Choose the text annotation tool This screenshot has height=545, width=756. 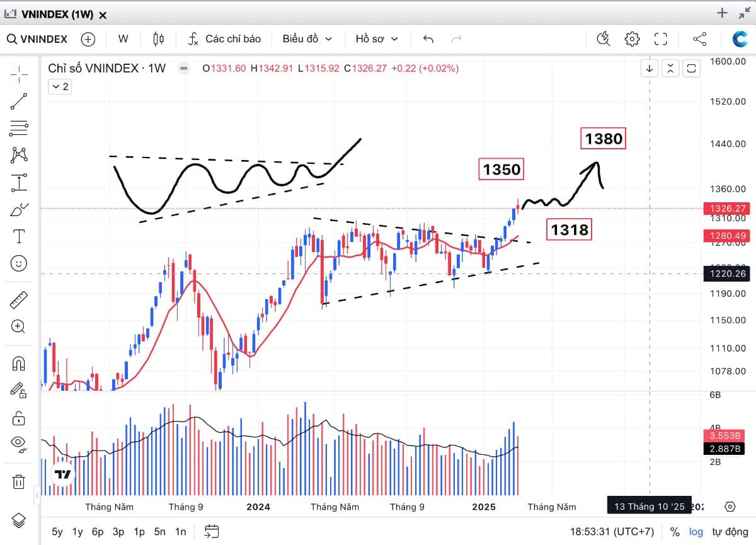pos(19,236)
